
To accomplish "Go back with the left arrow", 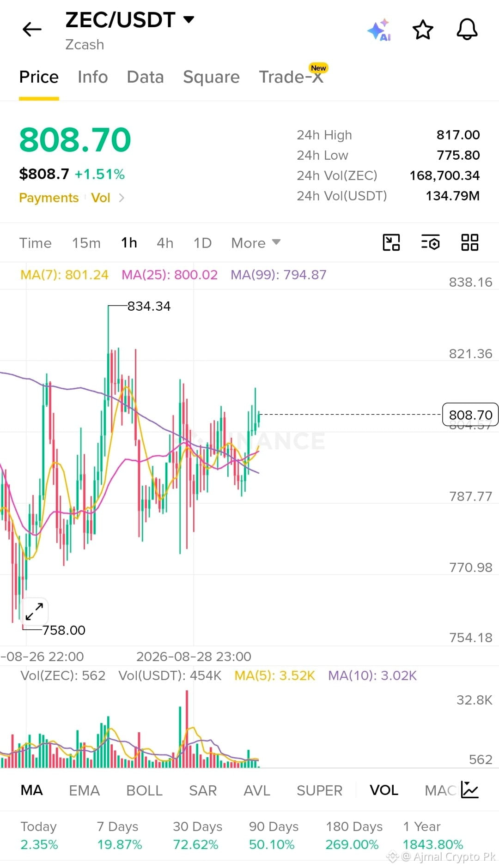I will [32, 30].
